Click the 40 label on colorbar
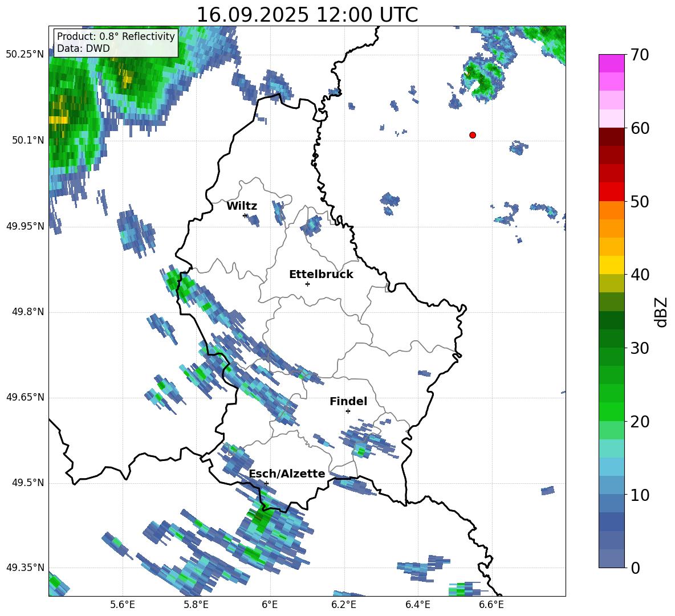675x616 pixels. pyautogui.click(x=640, y=275)
